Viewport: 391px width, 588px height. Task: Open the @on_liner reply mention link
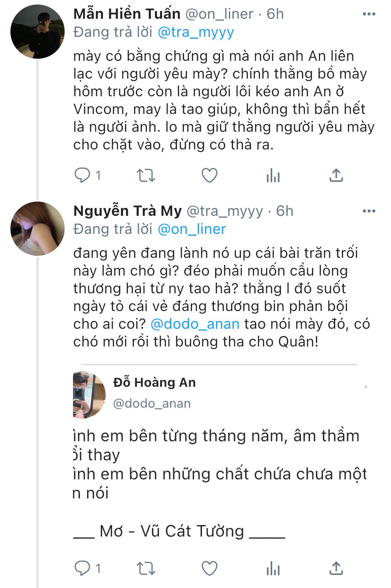click(192, 229)
